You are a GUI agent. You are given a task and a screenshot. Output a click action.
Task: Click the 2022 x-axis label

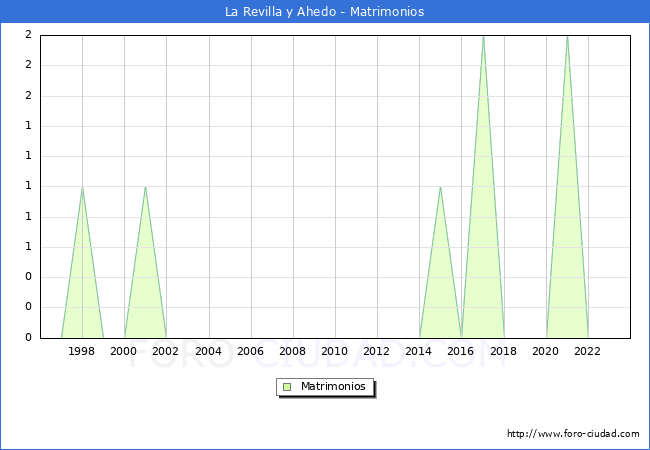(x=587, y=351)
